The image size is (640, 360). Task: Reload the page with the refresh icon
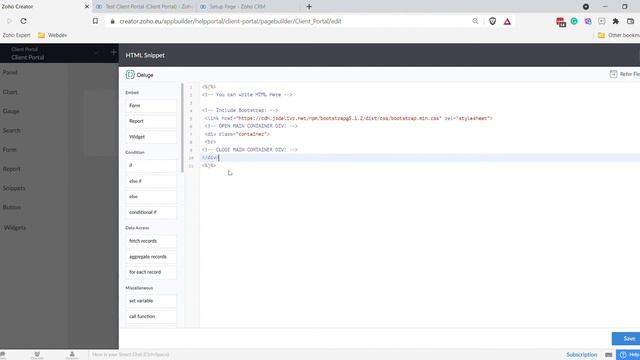pyautogui.click(x=24, y=21)
